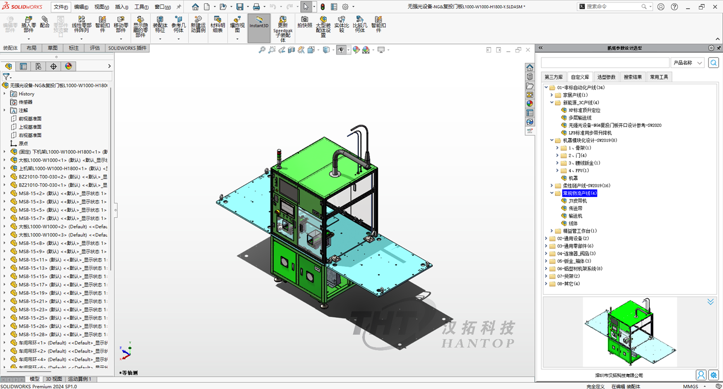Viewport: 723px width, 389px height.
Task: Expand the 柔性链产线 folder in right tree
Action: tap(552, 185)
